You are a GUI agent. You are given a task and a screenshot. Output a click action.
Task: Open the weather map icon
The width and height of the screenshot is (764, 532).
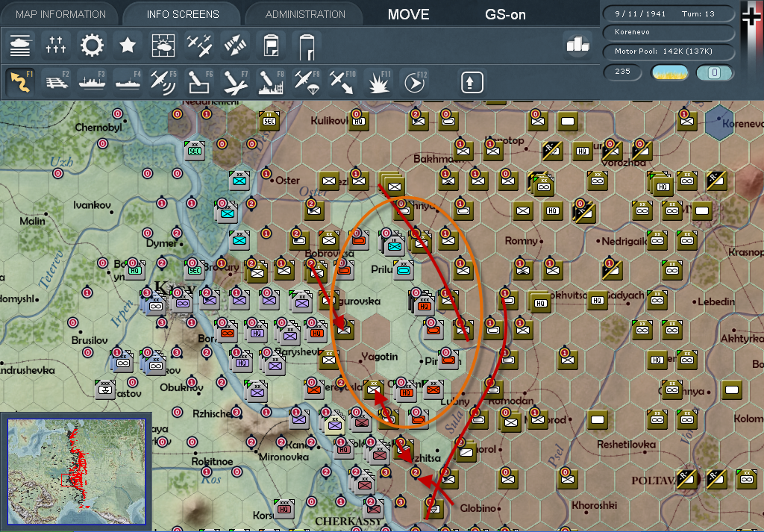(163, 46)
